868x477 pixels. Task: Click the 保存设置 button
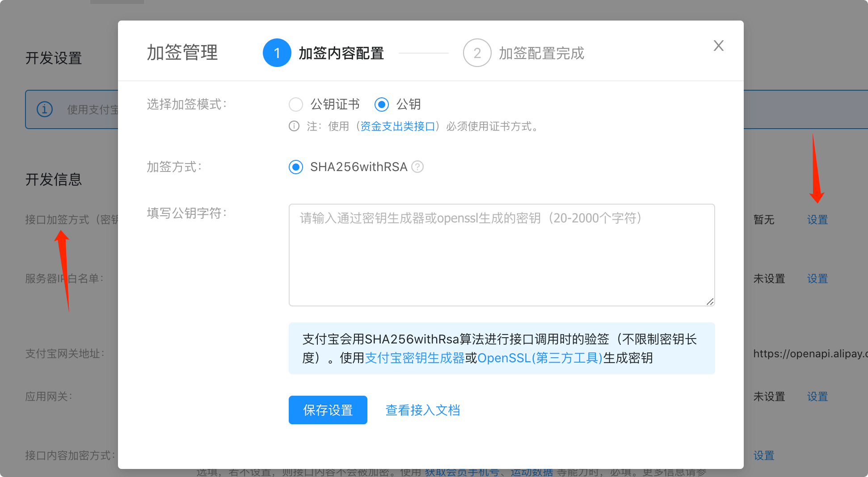328,410
